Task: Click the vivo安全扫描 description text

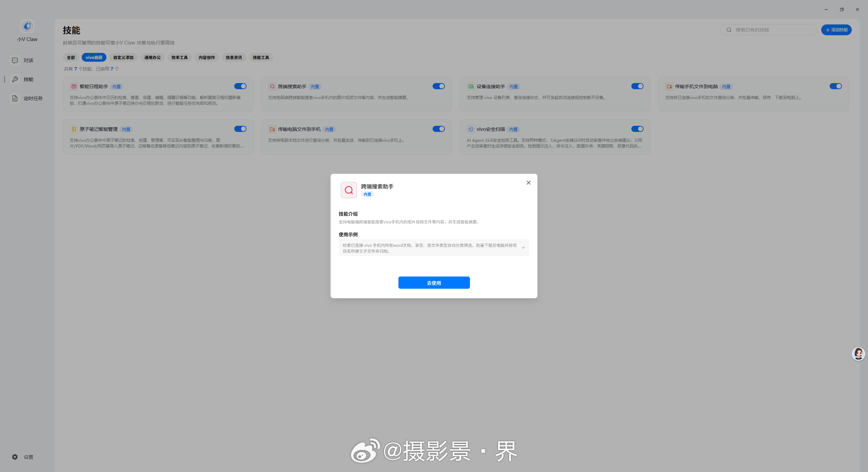Action: click(555, 143)
